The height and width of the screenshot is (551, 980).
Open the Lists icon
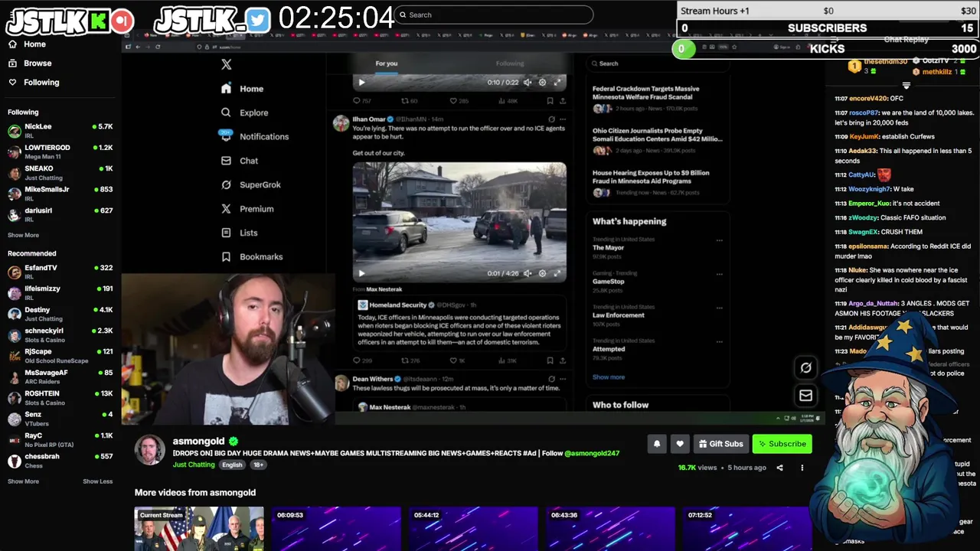(226, 233)
